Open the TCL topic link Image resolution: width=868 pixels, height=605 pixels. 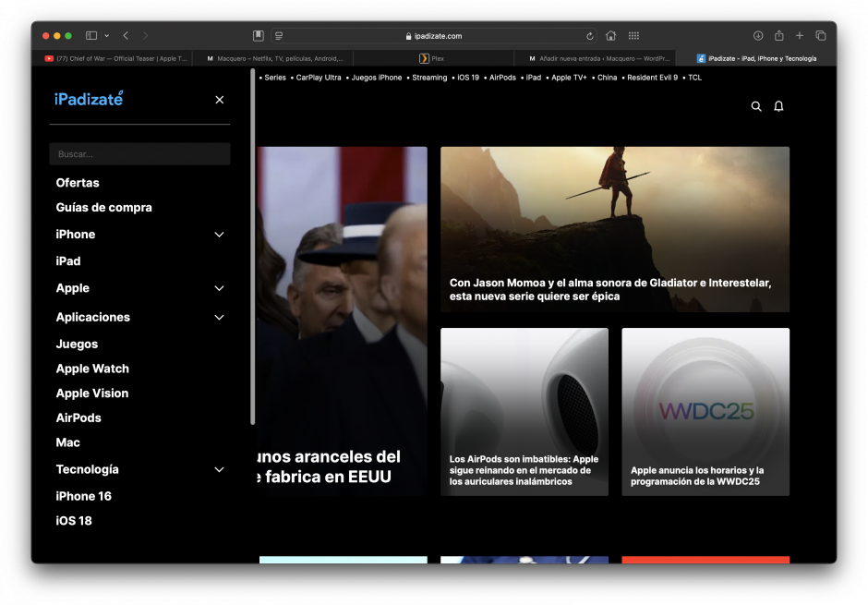point(694,78)
